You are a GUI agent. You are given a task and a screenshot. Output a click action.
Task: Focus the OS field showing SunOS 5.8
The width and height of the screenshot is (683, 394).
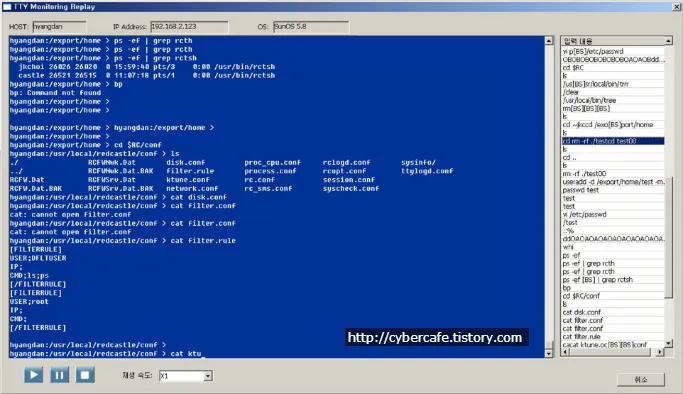point(311,27)
